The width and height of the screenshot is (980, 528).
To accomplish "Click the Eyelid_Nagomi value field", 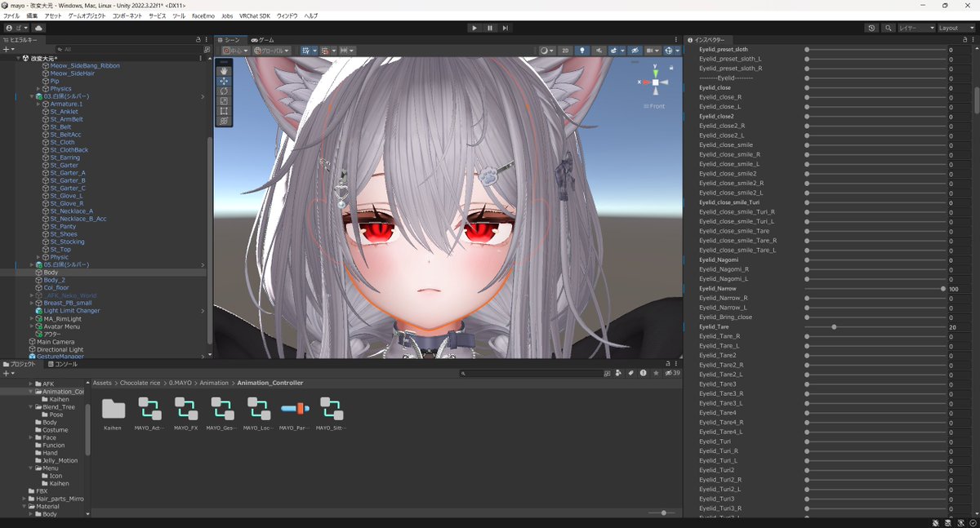I will point(960,260).
